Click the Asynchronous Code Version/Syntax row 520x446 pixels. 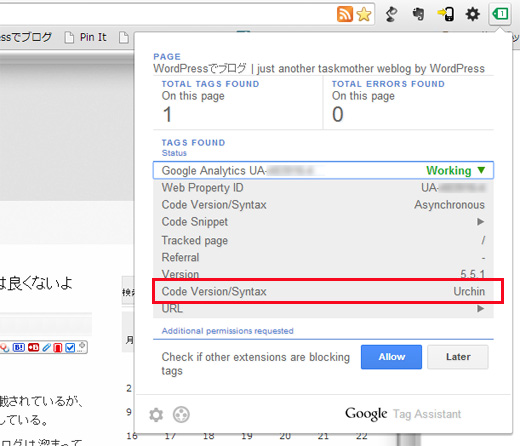tap(323, 205)
